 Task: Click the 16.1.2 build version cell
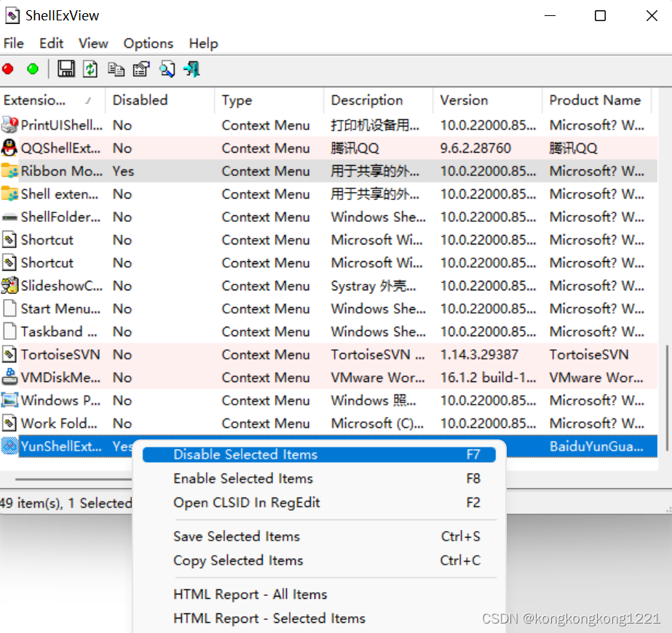[488, 378]
